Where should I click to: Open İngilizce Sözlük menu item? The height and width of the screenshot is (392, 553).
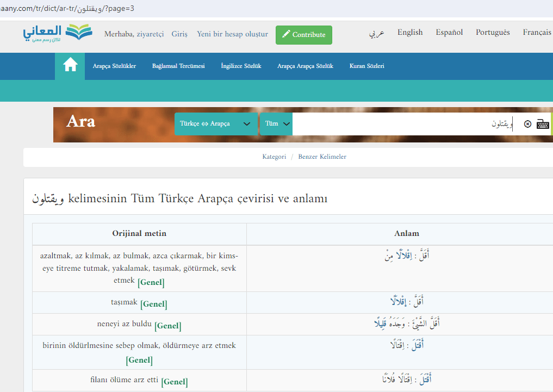tap(241, 66)
